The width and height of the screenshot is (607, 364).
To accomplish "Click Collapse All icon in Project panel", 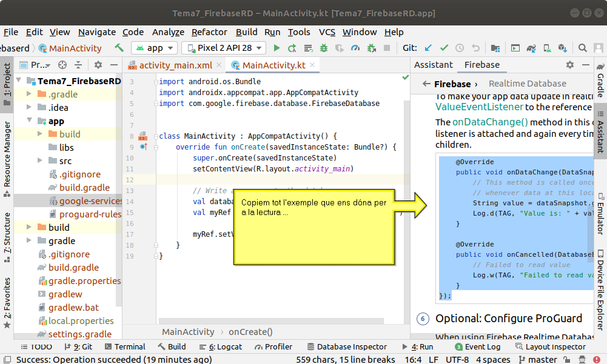I will click(78, 65).
